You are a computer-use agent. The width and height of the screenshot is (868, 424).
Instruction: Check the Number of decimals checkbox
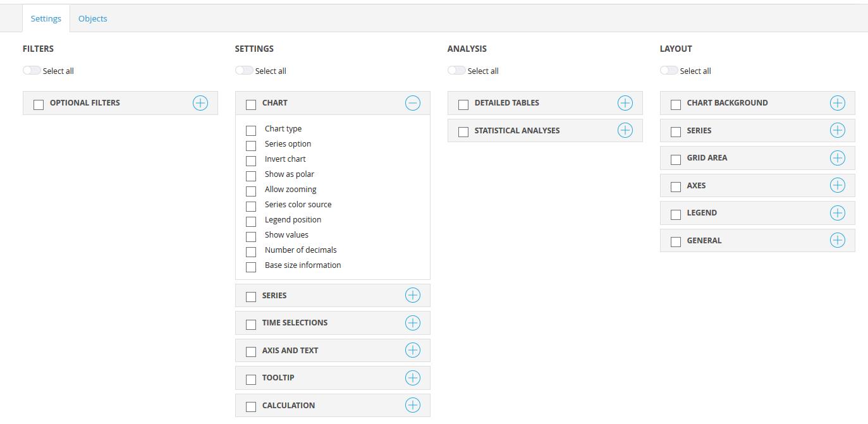click(251, 251)
